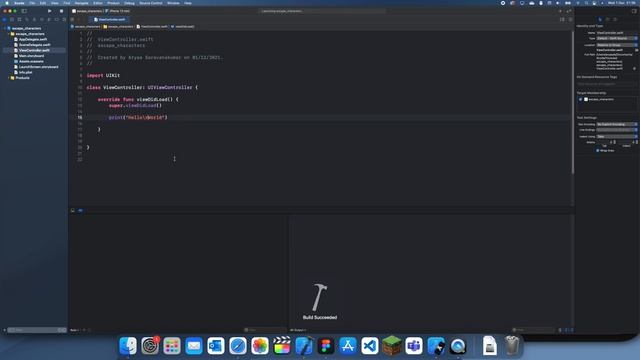Open System Preferences from the Dock
The height and width of the screenshot is (360, 640).
coord(150,346)
